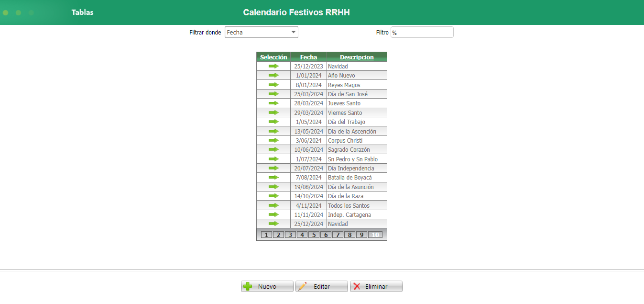
Task: Select the Todos los Santos arrow
Action: pyautogui.click(x=273, y=205)
